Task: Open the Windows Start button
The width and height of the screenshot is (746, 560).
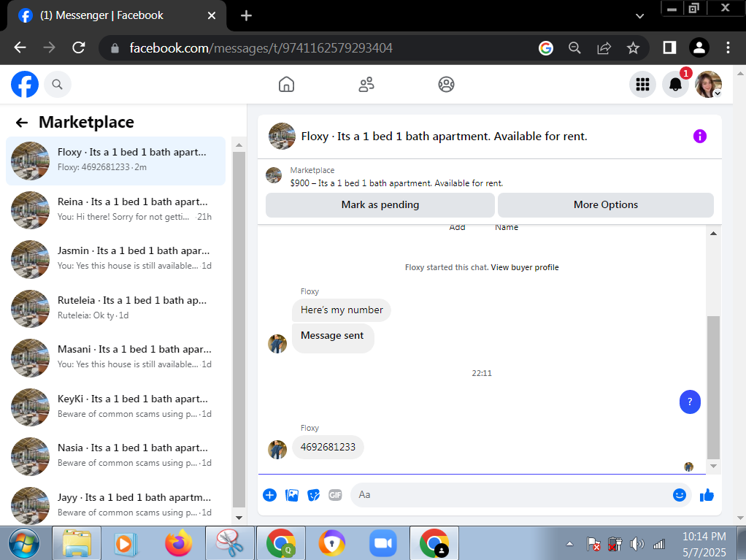Action: (x=24, y=543)
